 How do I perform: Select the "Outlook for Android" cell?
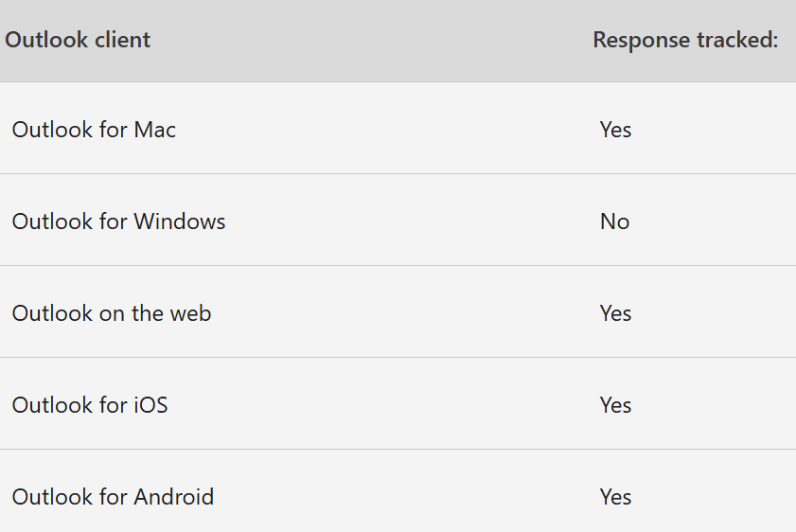tap(113, 497)
